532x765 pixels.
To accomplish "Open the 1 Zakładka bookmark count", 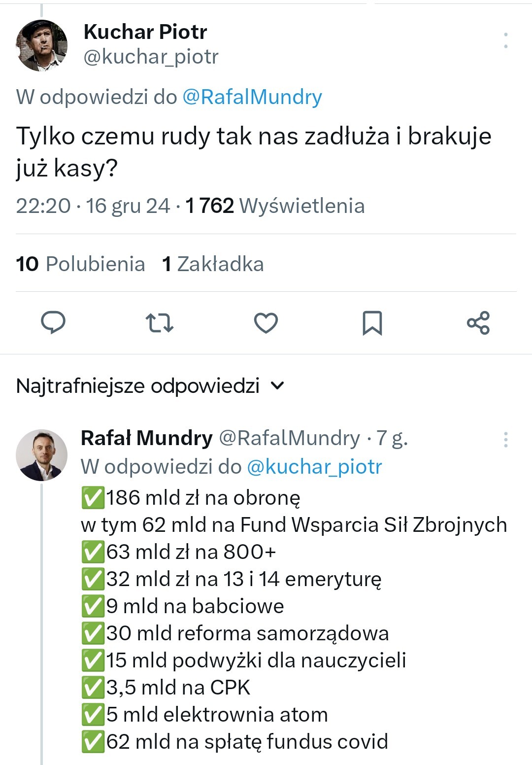I will coord(213,264).
